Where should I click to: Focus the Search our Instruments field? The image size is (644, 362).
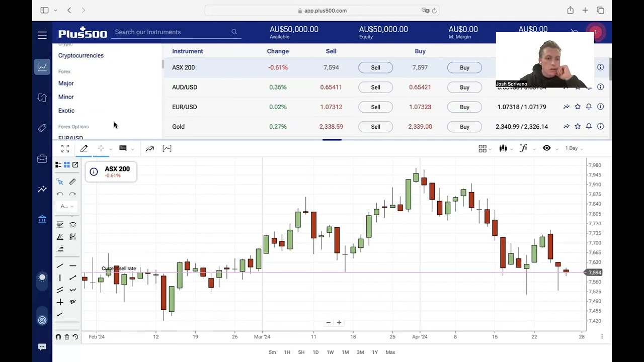(175, 32)
